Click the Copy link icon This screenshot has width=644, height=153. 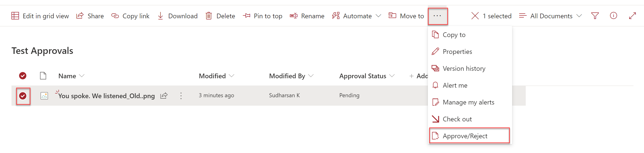pos(115,15)
